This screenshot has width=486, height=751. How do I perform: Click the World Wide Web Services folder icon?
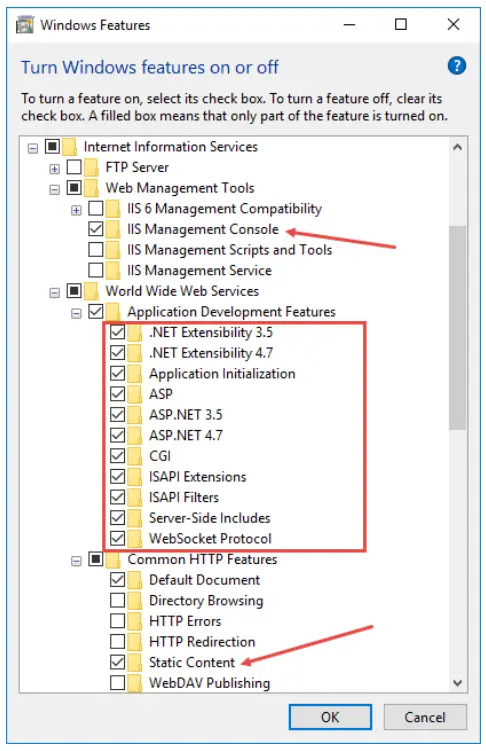pyautogui.click(x=91, y=291)
